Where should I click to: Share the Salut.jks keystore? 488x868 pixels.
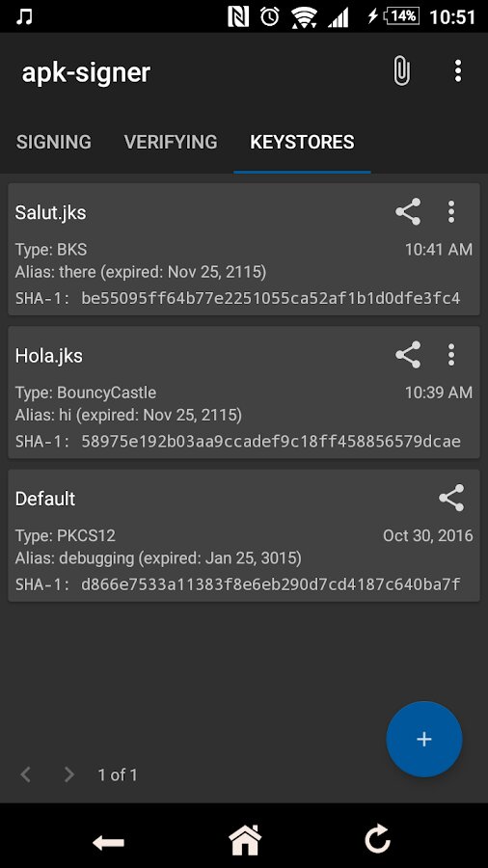tap(408, 211)
